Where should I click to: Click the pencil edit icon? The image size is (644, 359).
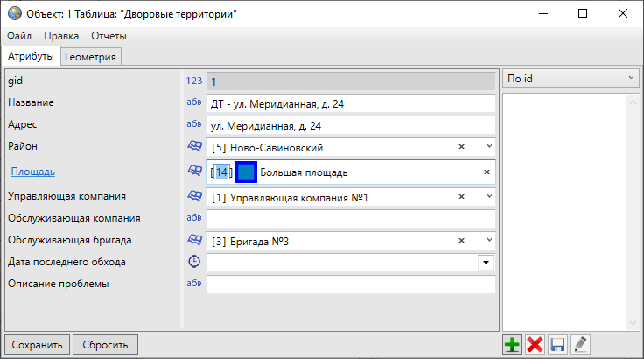[579, 345]
